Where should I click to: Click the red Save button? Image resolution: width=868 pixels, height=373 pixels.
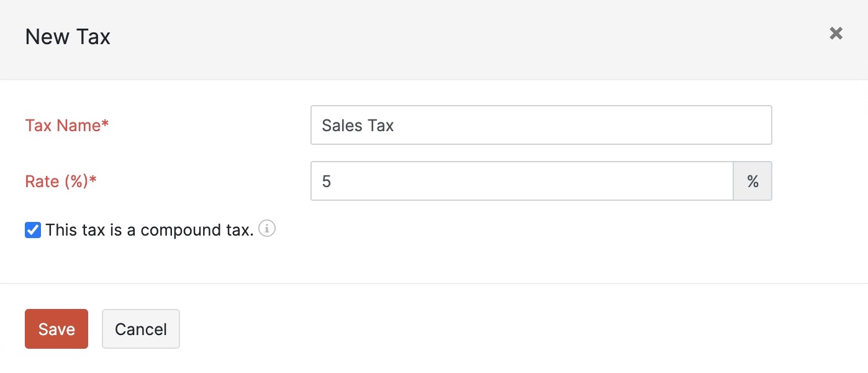pos(56,328)
